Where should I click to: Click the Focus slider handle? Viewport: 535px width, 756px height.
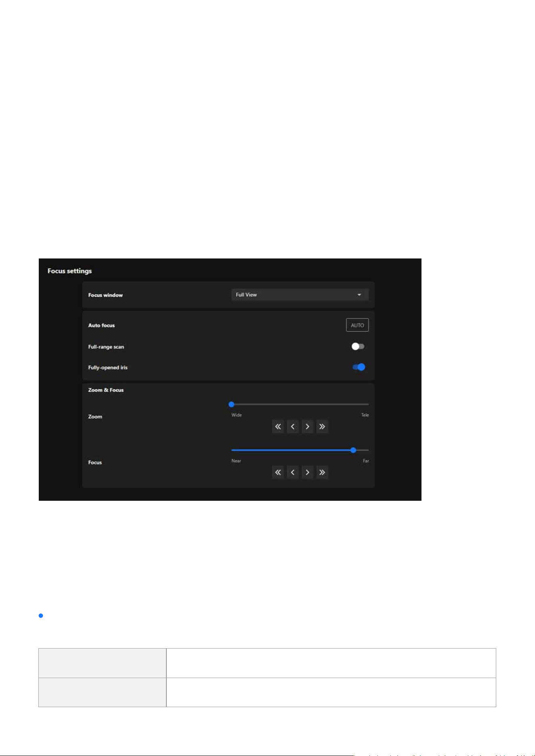pyautogui.click(x=353, y=450)
